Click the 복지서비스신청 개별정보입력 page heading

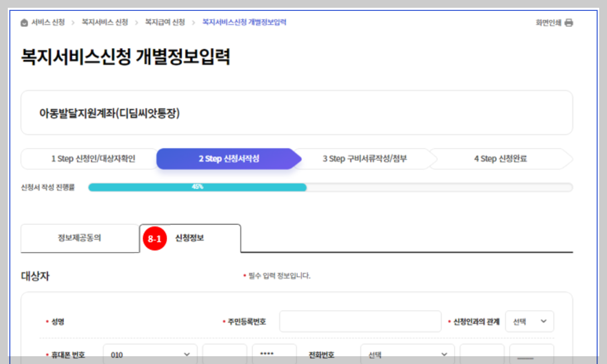(126, 57)
